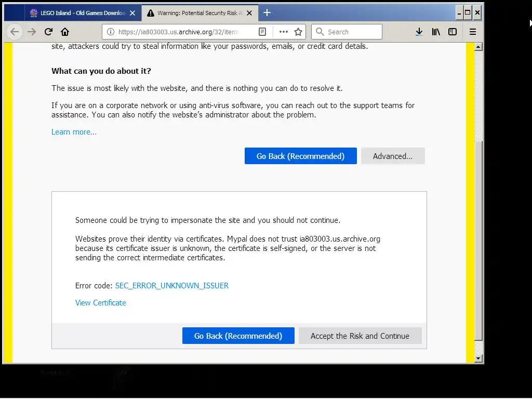
Task: Open site information icon in address bar
Action: pyautogui.click(x=111, y=32)
